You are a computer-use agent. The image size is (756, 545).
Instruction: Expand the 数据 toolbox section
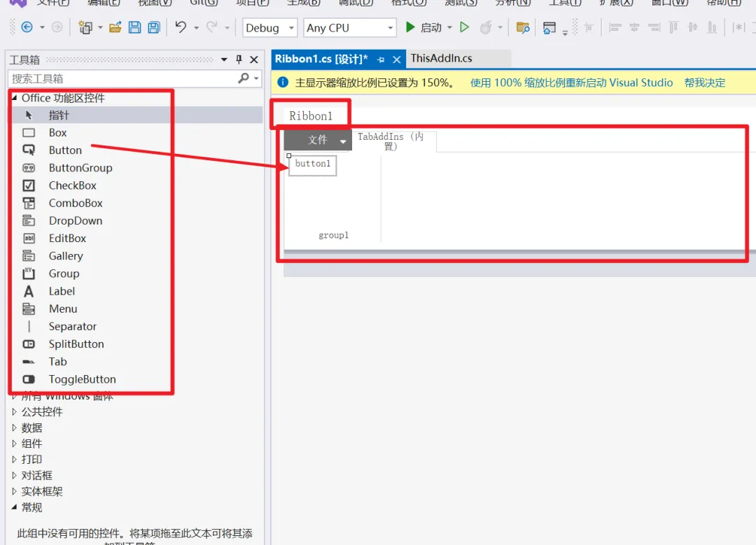[x=14, y=427]
